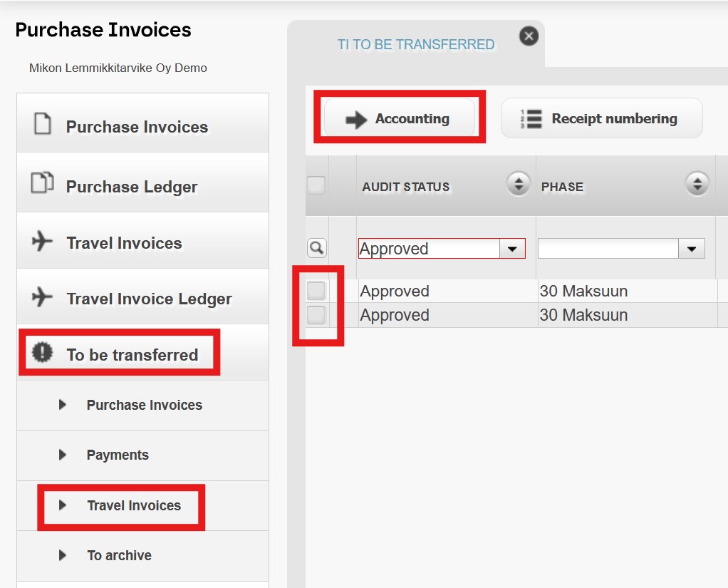Click the Travel Invoice Ledger airplane icon
The image size is (728, 588).
click(42, 296)
